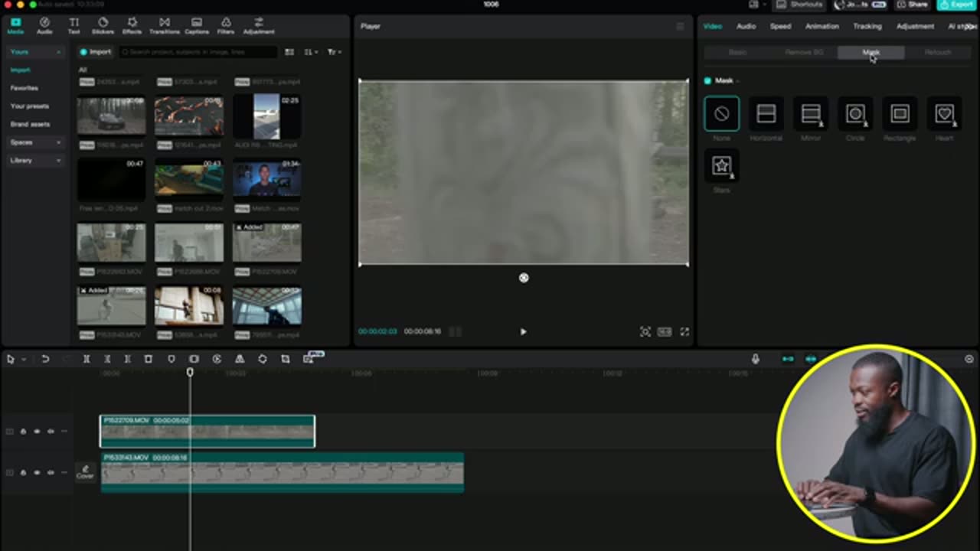Click the crop icon in timeline toolbar
This screenshot has width=980, height=551.
coord(285,359)
